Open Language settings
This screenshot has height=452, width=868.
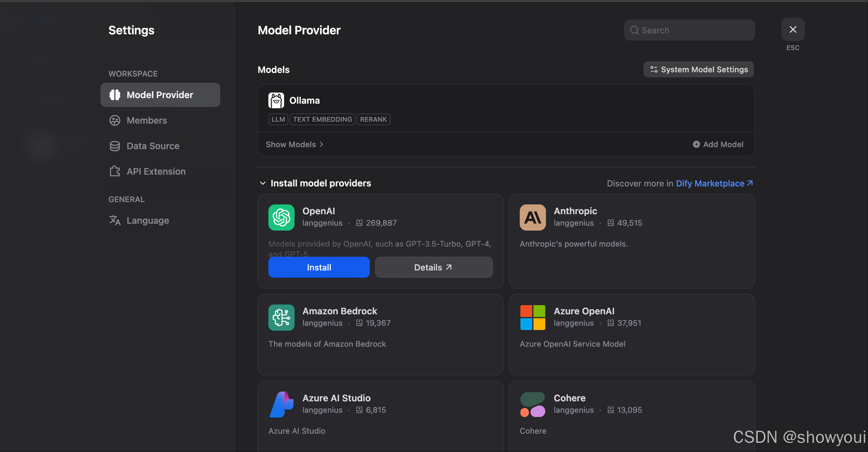tap(148, 220)
